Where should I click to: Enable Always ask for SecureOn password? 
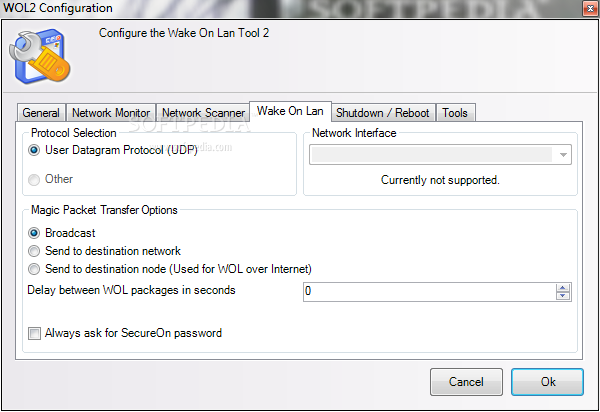(34, 334)
